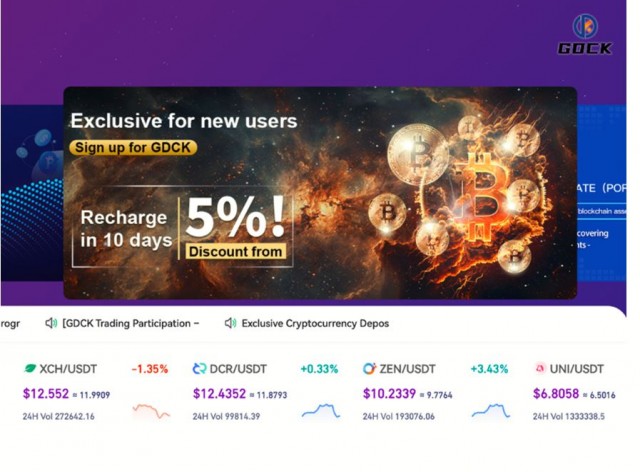Image resolution: width=640 pixels, height=472 pixels.
Task: View the XCH/USDT red price sparkline
Action: pos(151,411)
